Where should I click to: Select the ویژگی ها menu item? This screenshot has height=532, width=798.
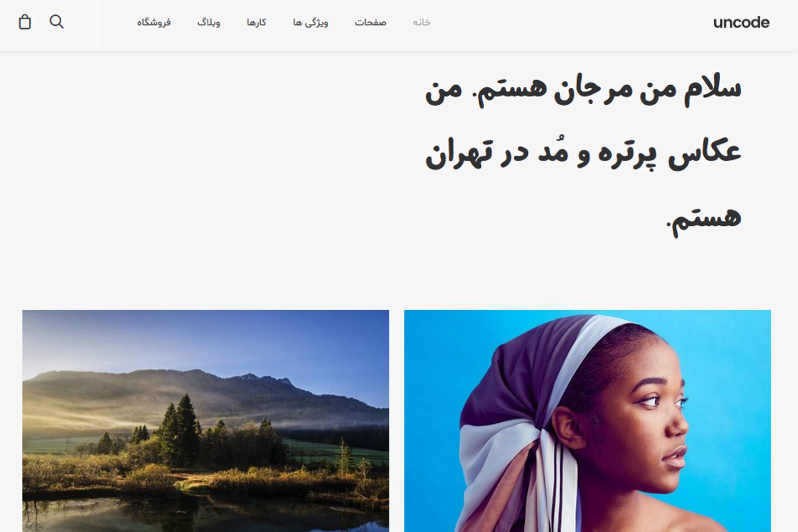tap(310, 22)
